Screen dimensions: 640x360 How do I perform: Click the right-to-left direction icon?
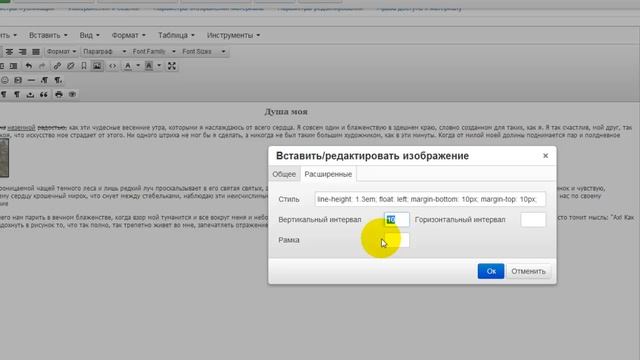(58, 80)
